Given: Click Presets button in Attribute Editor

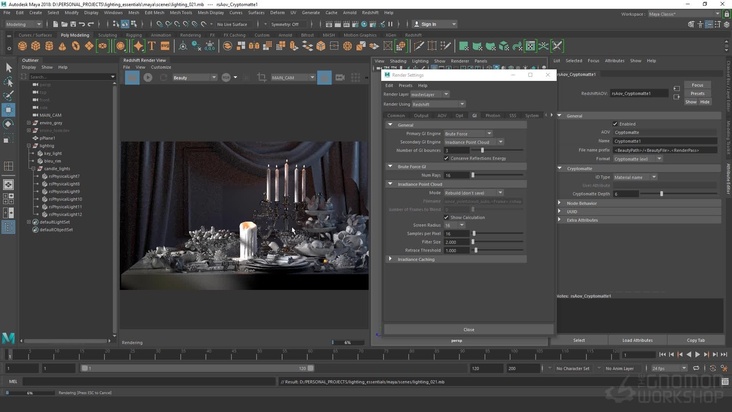Looking at the screenshot, I should pyautogui.click(x=697, y=93).
